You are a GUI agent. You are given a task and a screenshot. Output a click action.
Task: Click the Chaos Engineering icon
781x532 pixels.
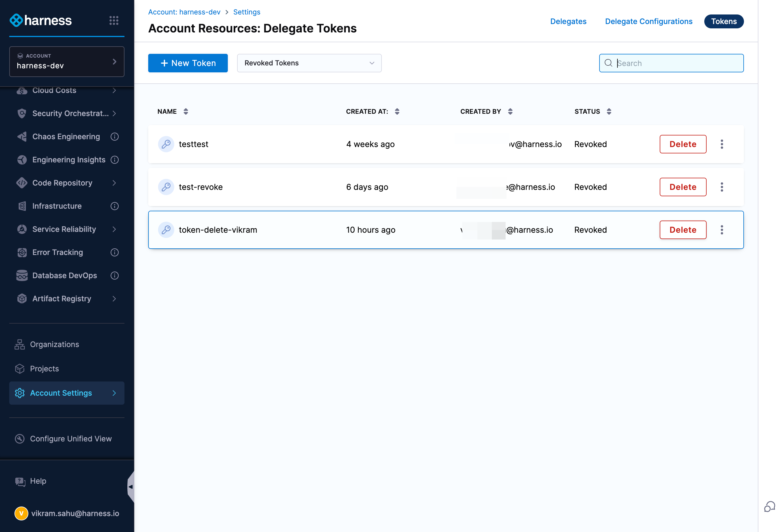click(x=22, y=137)
